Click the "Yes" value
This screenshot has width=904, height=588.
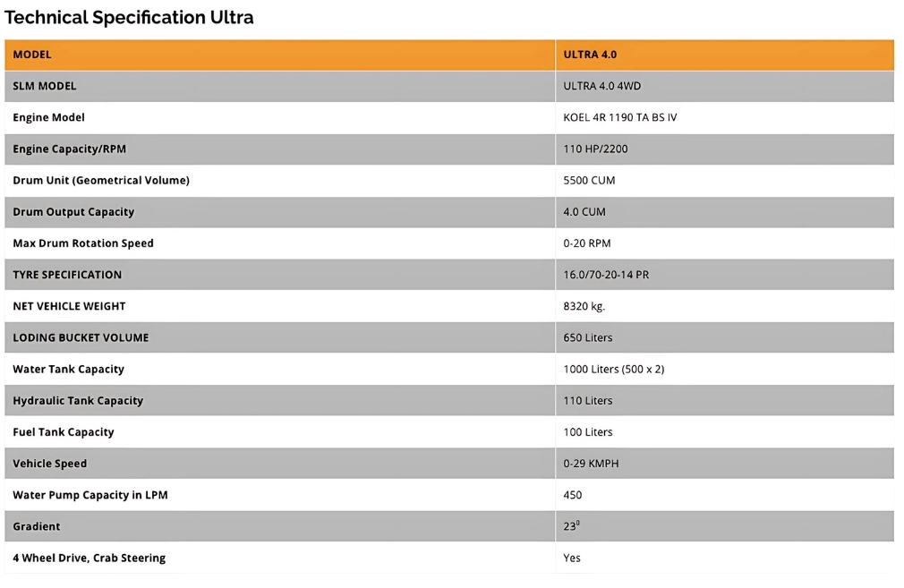tap(572, 558)
